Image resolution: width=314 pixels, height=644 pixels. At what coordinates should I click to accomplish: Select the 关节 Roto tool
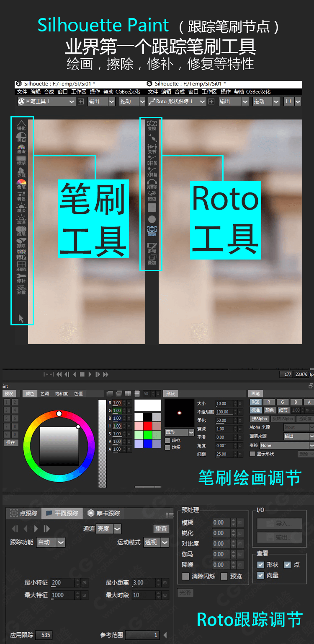[152, 149]
